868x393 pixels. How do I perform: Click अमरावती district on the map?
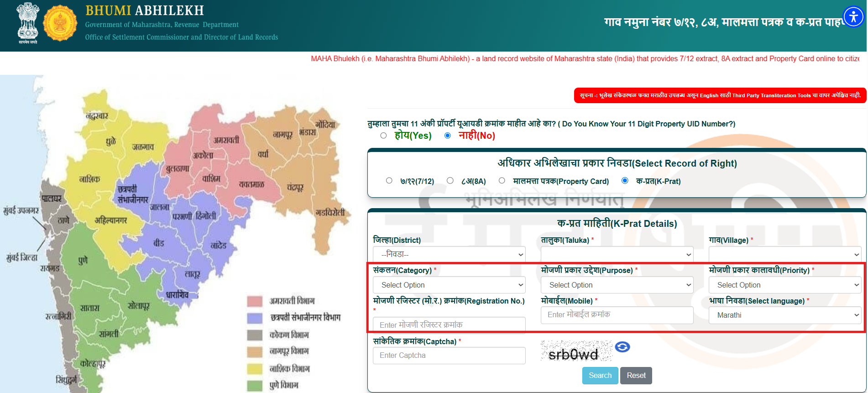(226, 140)
